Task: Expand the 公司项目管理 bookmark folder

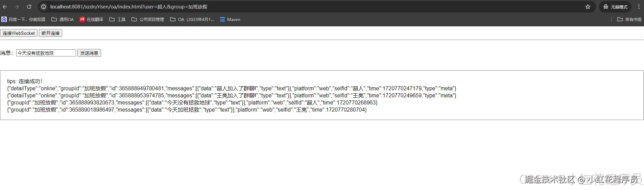Action: click(148, 20)
